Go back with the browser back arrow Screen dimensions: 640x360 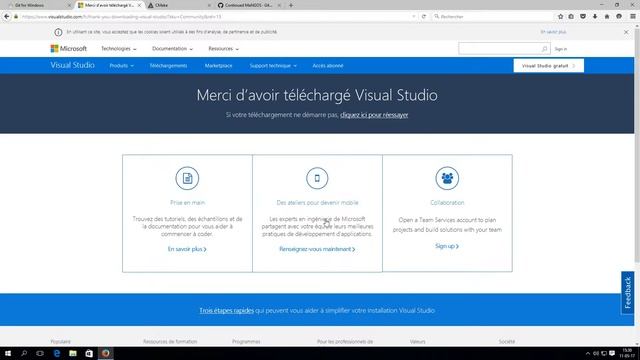click(7, 17)
